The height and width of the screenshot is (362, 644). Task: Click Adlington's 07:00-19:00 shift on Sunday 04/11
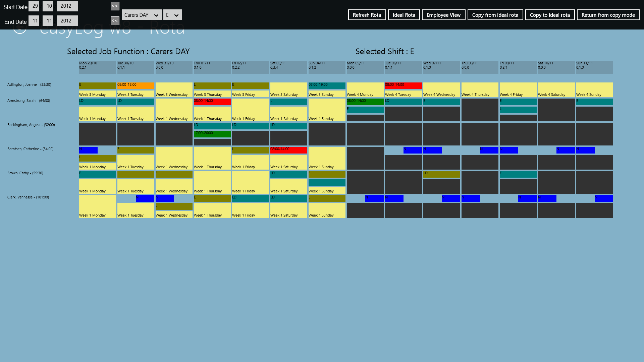(327, 85)
